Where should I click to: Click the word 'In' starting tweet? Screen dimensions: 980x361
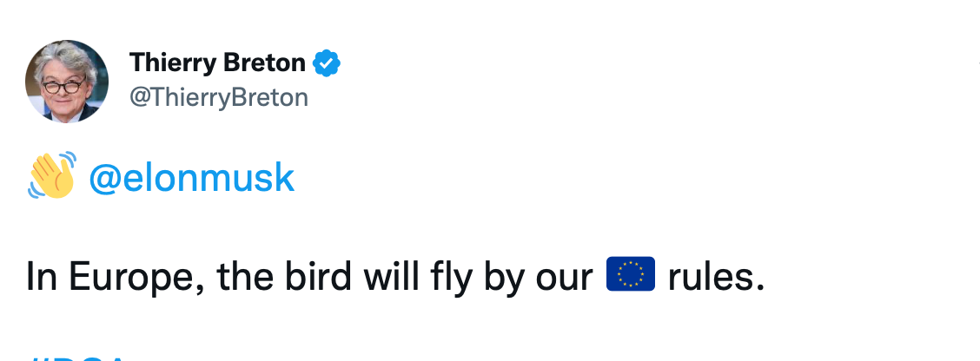pos(42,277)
